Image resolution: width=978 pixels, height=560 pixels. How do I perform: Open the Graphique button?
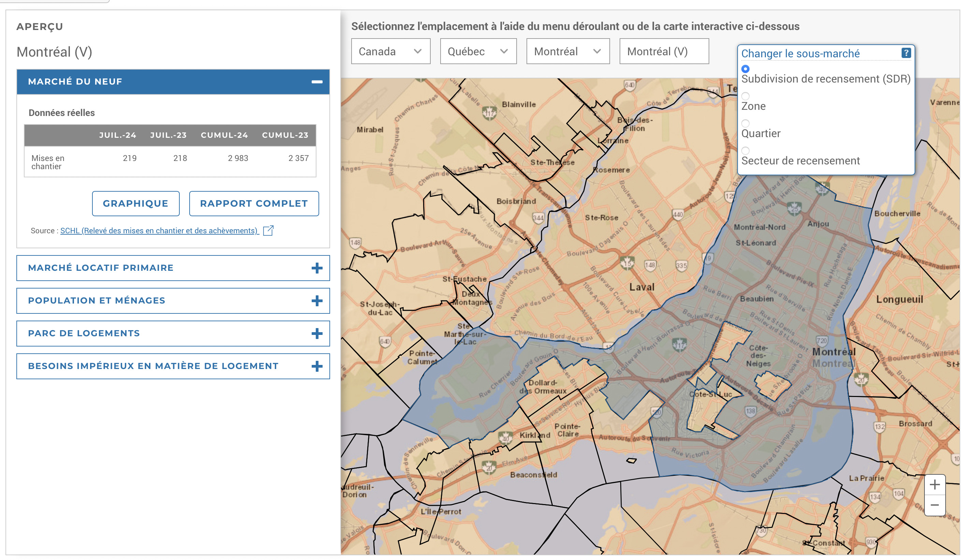tap(135, 204)
